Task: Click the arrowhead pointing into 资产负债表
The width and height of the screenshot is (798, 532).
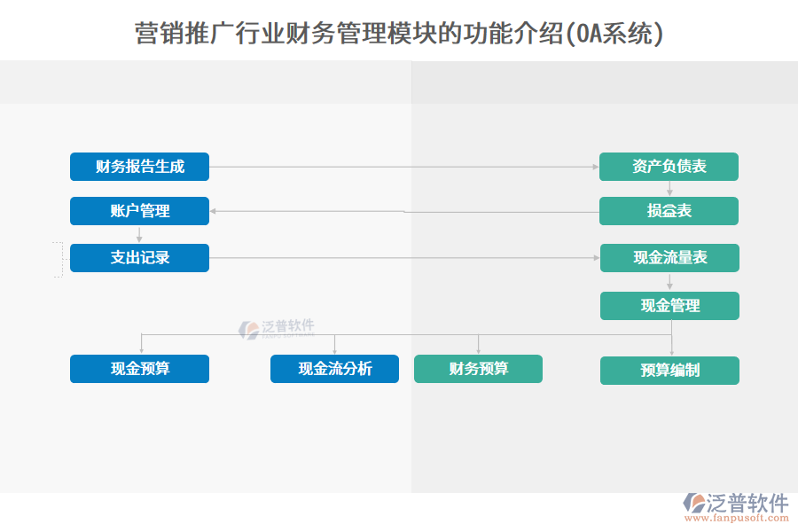Action: pyautogui.click(x=595, y=167)
